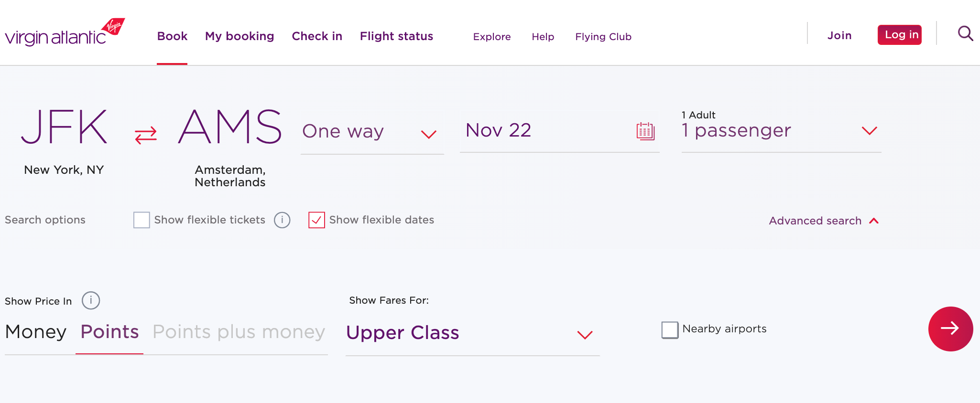Open the calendar picker icon
This screenshot has height=403, width=980.
646,132
